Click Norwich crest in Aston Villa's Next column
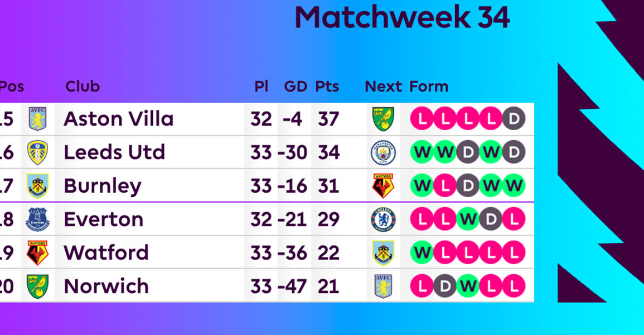The image size is (644, 335). point(383,119)
